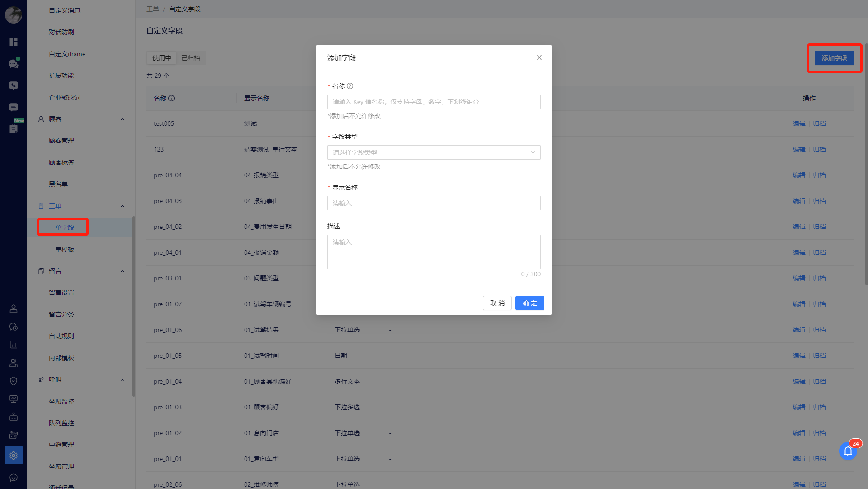
Task: Open 自定义iframe in the side menu
Action: coord(67,54)
